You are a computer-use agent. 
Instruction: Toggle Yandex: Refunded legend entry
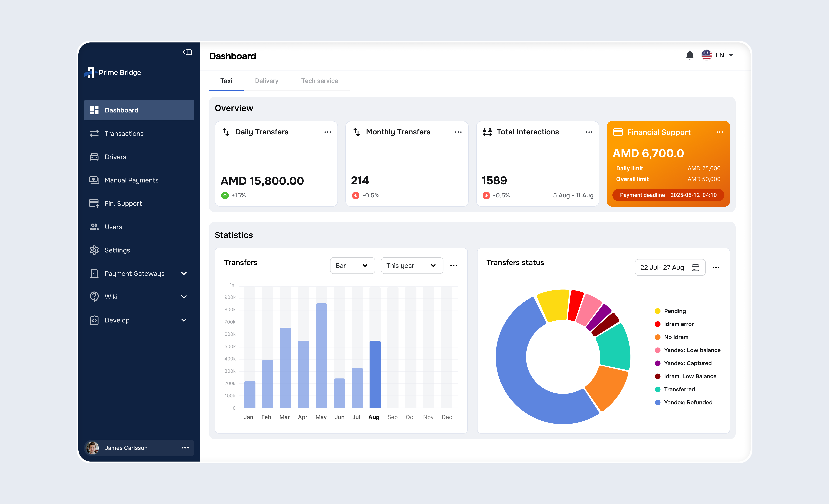point(684,402)
